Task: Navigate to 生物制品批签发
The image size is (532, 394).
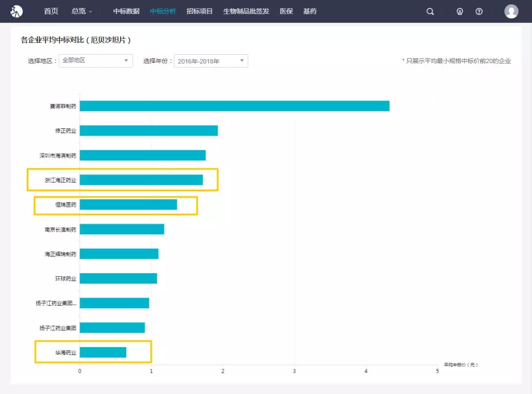Action: (x=246, y=11)
